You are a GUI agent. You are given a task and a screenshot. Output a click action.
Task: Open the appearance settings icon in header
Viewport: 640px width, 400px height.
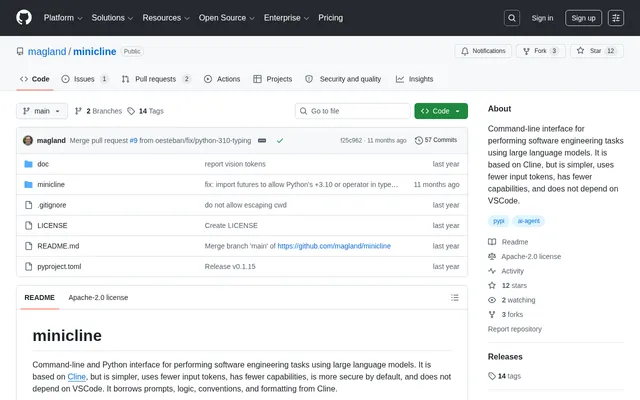click(616, 18)
